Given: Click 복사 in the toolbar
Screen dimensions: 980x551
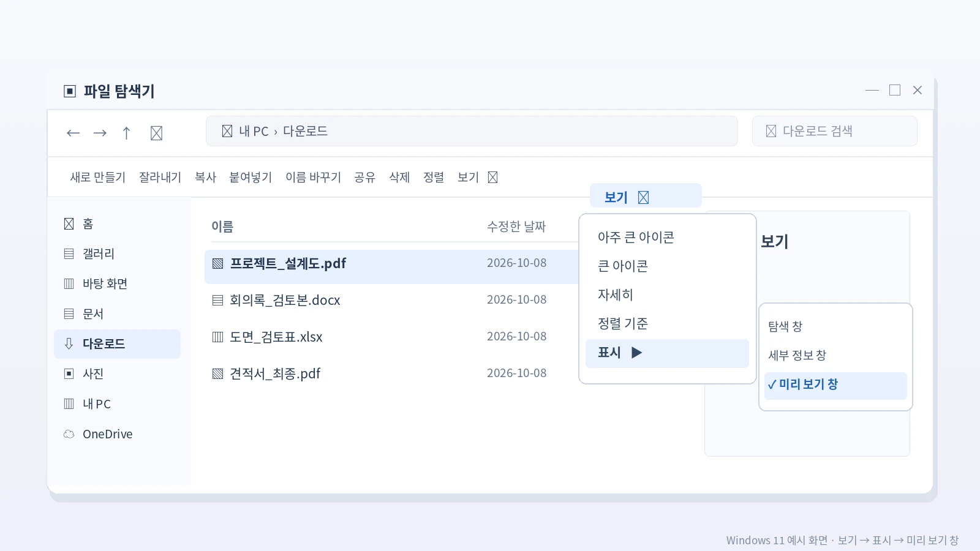Looking at the screenshot, I should tap(206, 178).
